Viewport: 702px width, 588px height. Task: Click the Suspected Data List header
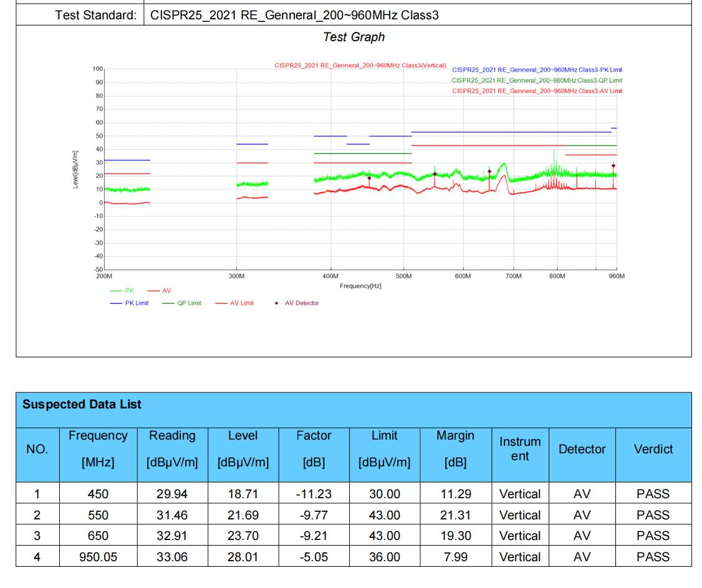click(82, 405)
